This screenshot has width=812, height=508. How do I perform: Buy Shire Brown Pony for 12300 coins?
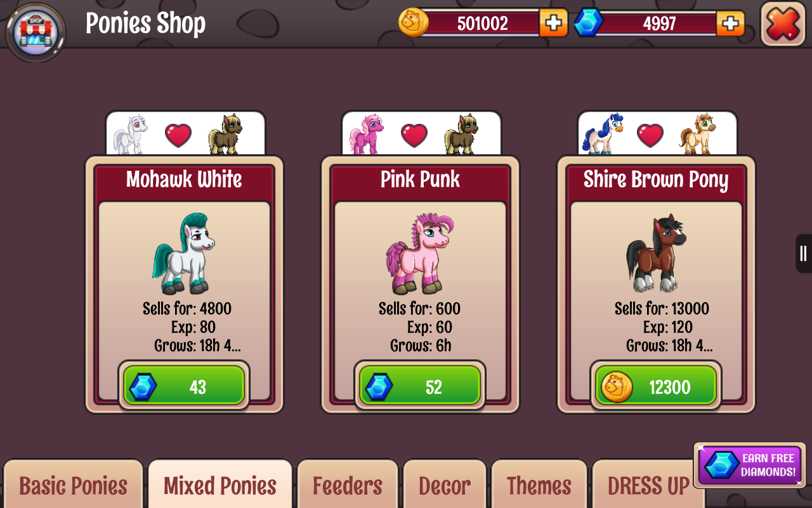coord(656,386)
